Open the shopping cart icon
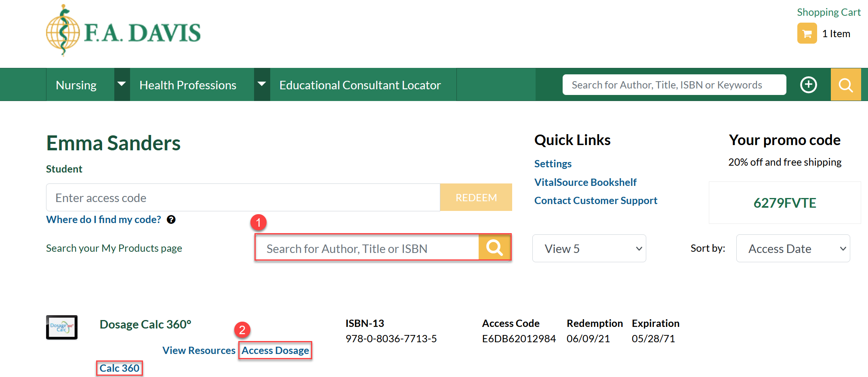 807,33
